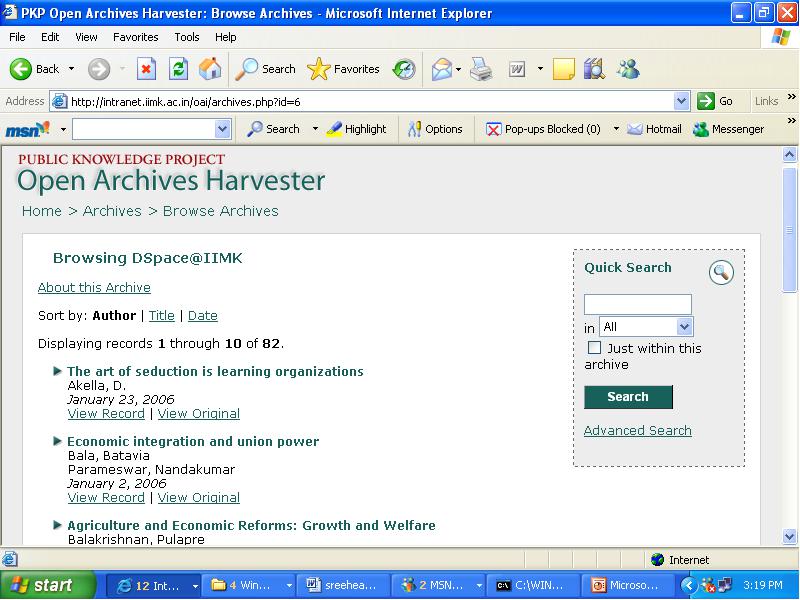The height and width of the screenshot is (600, 800).
Task: Open the View menu
Action: (86, 37)
